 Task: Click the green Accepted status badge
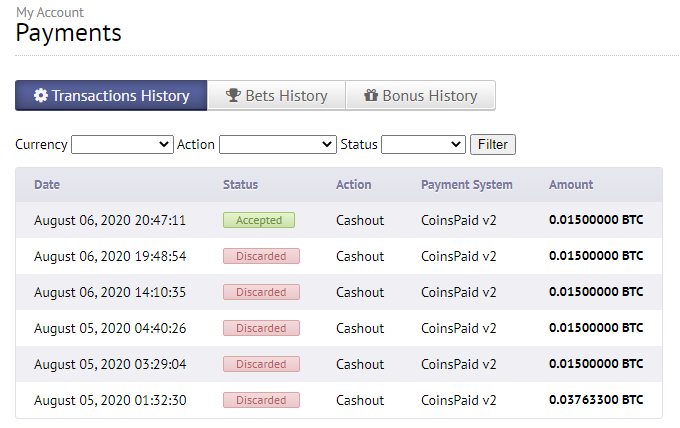(259, 220)
